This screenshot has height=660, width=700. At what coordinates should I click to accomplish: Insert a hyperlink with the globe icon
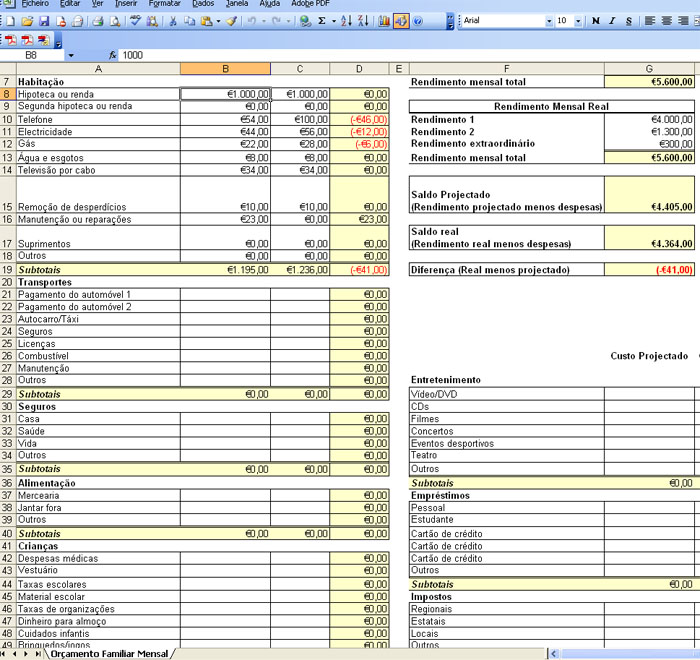tap(305, 21)
